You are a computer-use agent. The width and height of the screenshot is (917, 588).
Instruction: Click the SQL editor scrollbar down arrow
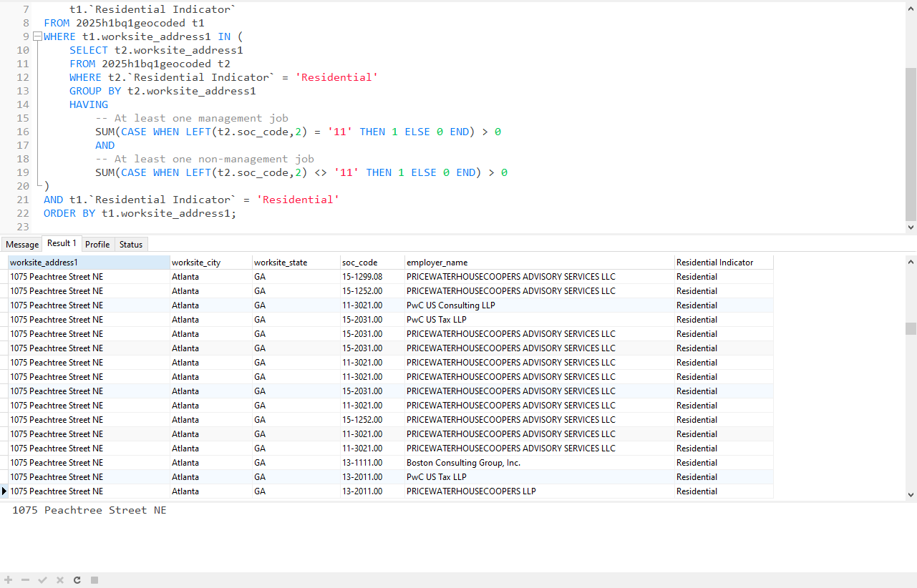click(x=911, y=227)
